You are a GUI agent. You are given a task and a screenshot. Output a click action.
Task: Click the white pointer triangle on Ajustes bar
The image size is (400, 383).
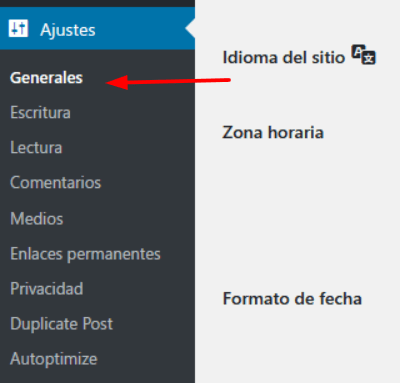[190, 29]
